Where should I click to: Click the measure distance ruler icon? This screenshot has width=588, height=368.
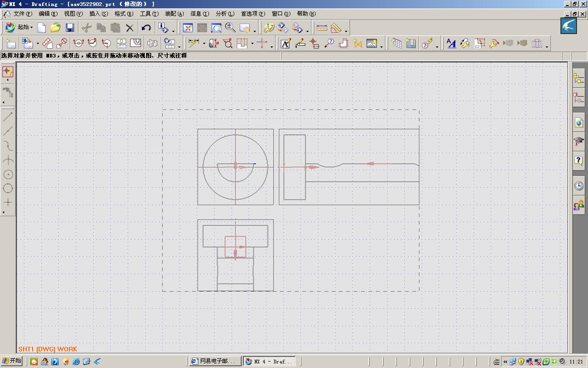322,28
